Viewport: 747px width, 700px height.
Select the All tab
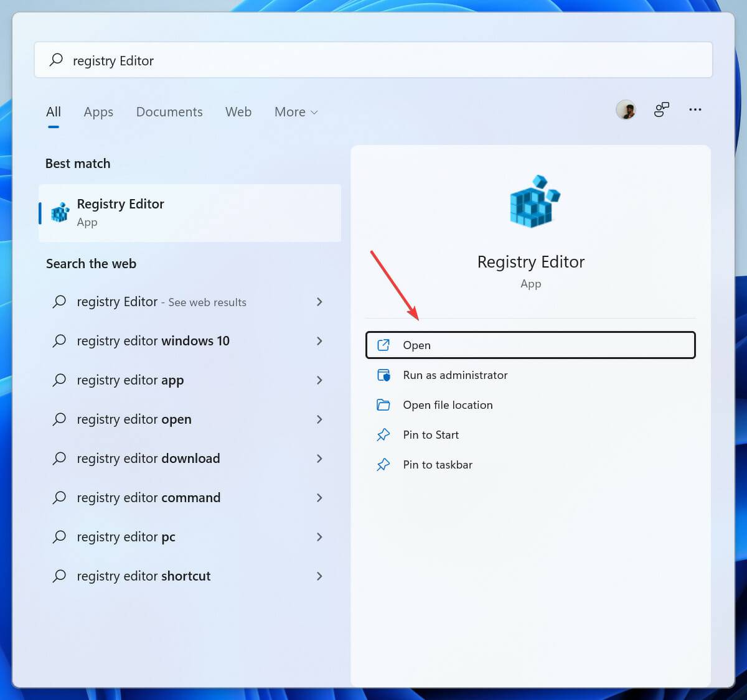click(54, 112)
